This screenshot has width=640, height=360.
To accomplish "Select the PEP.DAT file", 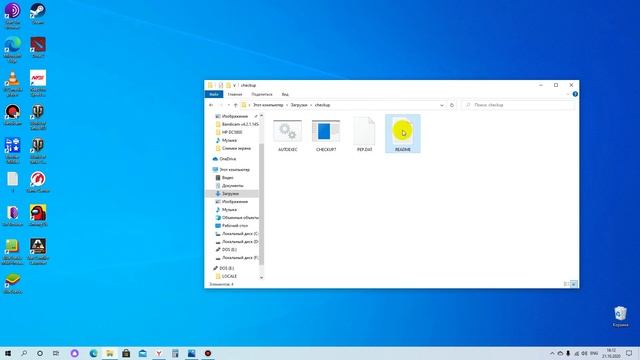I will tap(364, 135).
